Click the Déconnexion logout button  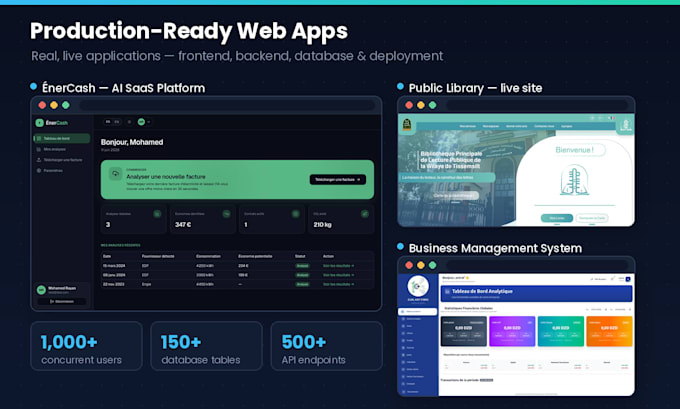(x=62, y=301)
